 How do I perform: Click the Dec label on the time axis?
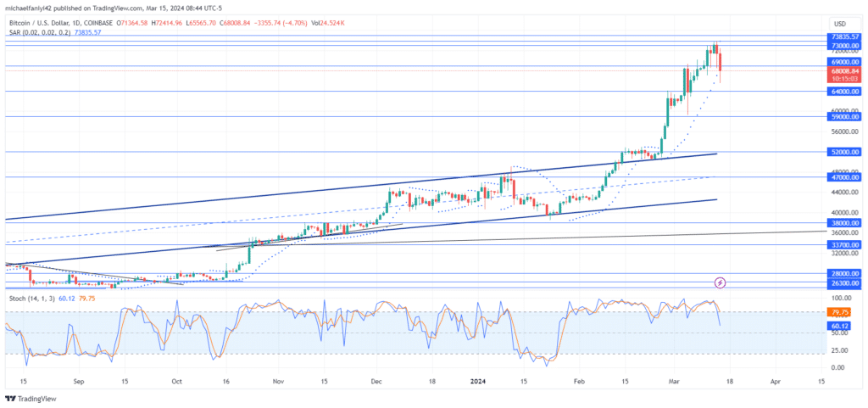click(x=377, y=382)
